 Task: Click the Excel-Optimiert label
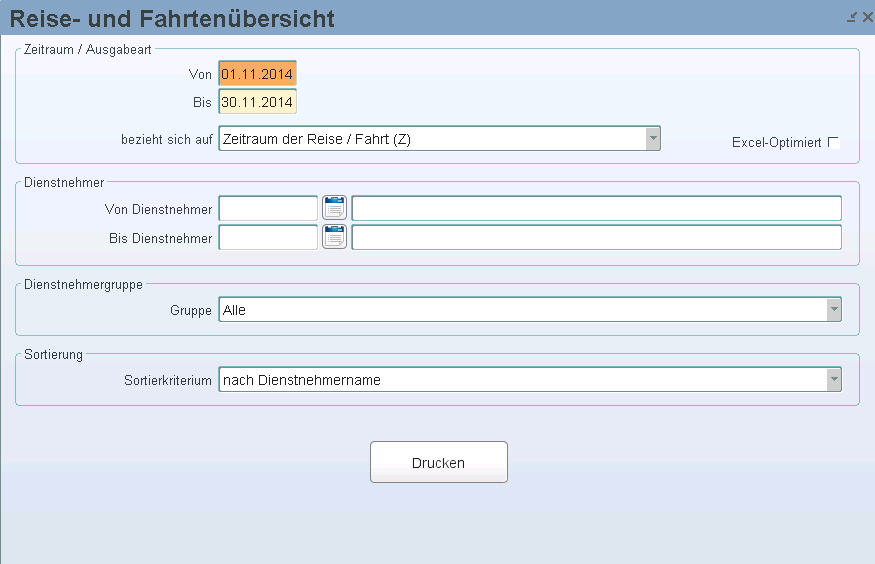pos(776,143)
